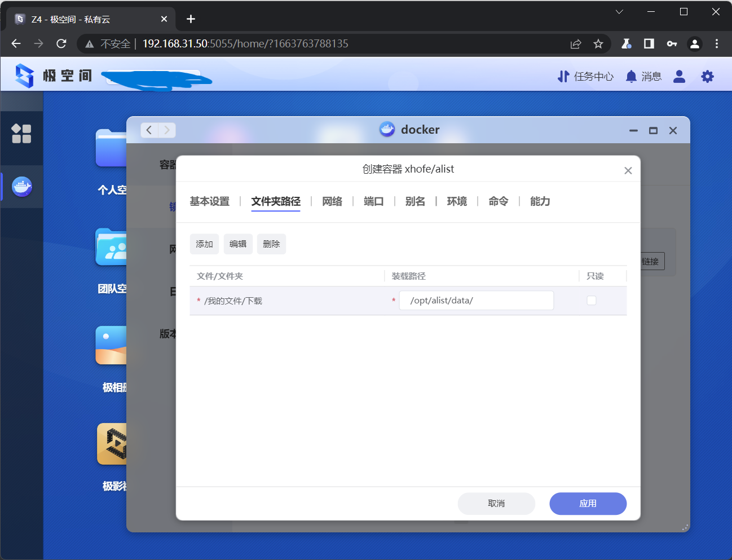Switch to the 端口 tab
Screen dimensions: 732x560
click(374, 201)
